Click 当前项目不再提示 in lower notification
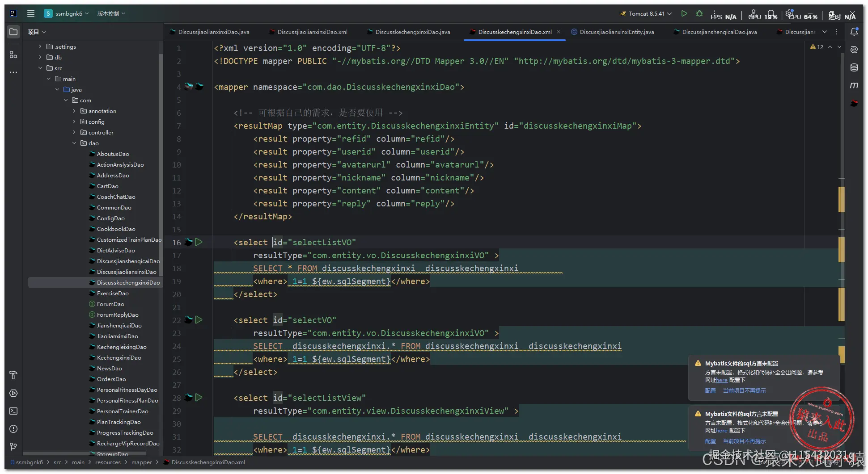868x474 pixels. pos(745,441)
